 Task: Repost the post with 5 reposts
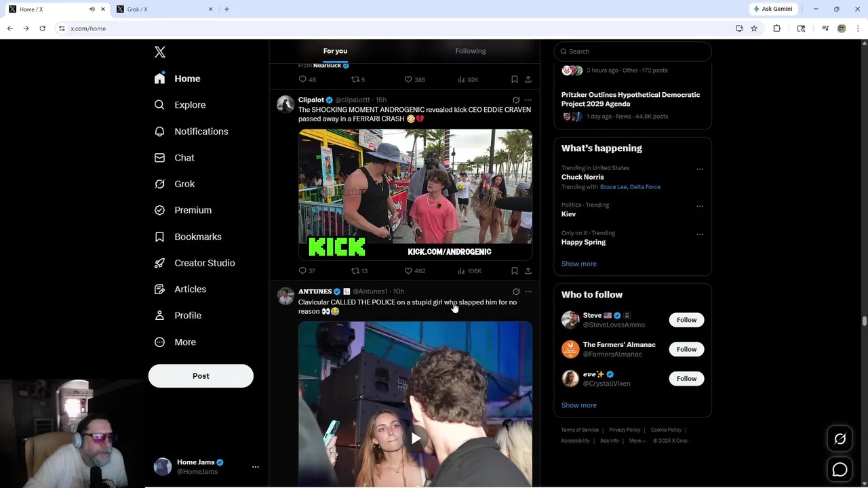click(357, 79)
